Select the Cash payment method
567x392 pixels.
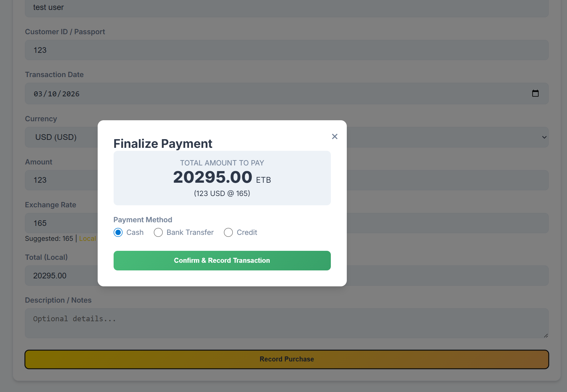pyautogui.click(x=118, y=233)
